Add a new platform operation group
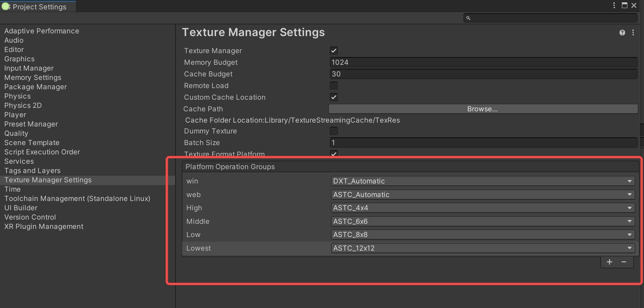This screenshot has height=308, width=644. [x=610, y=262]
